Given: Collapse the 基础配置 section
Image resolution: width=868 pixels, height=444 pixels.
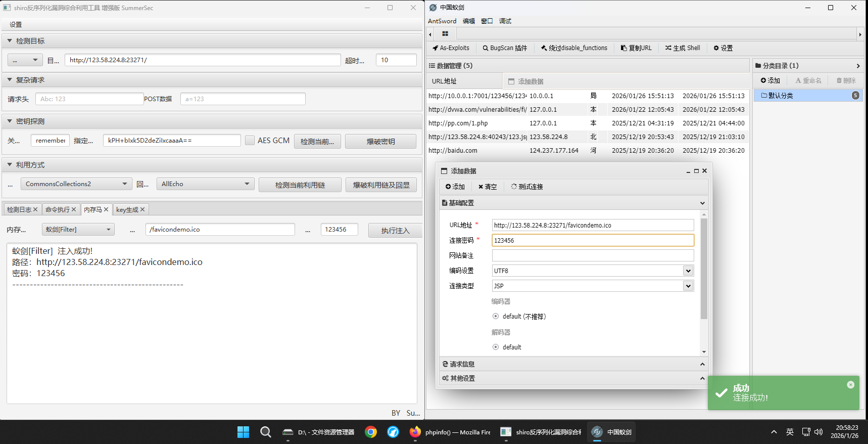Looking at the screenshot, I should pyautogui.click(x=574, y=203).
